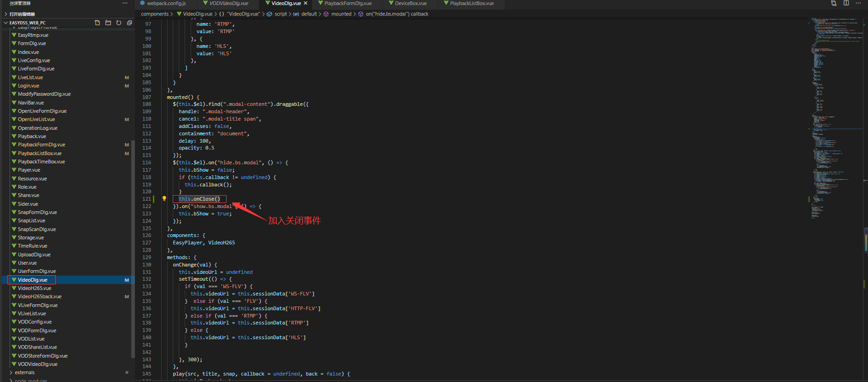Open LiveFormDlg.vue from explorer
This screenshot has height=382, width=868.
tap(36, 69)
